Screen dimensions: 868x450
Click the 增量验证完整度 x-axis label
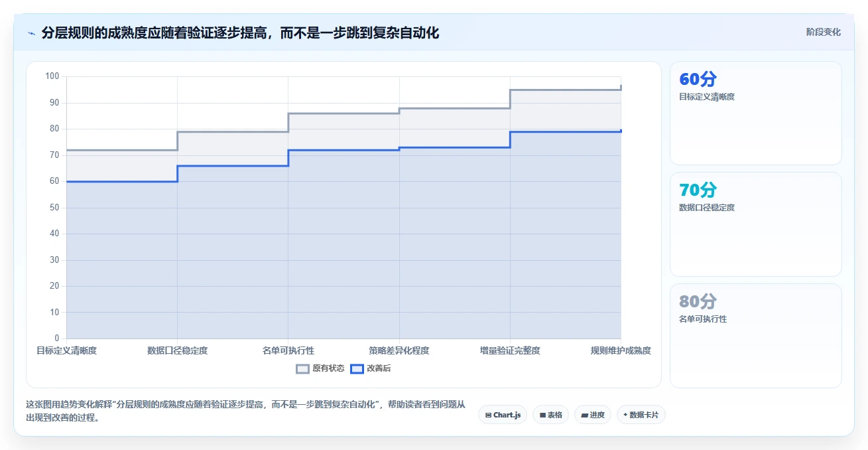(x=510, y=350)
